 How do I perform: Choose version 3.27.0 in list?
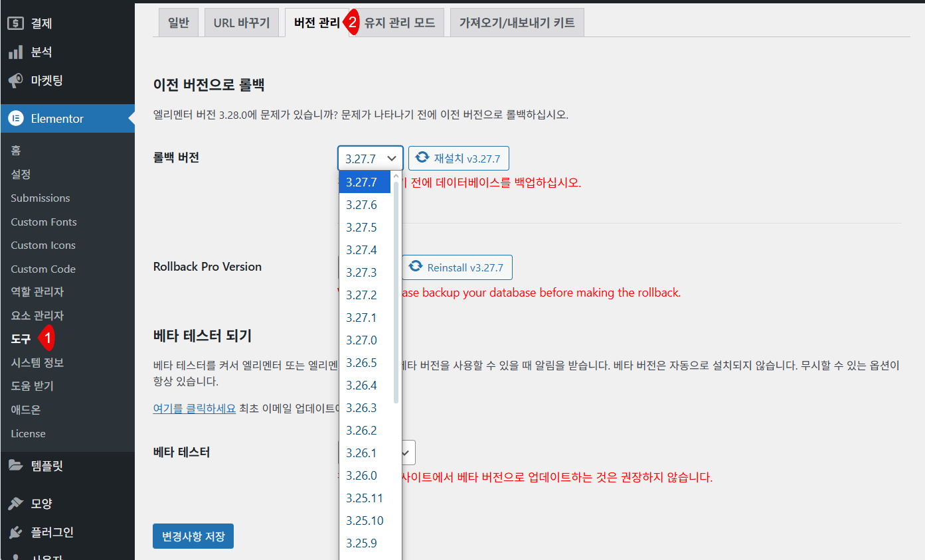(x=365, y=340)
